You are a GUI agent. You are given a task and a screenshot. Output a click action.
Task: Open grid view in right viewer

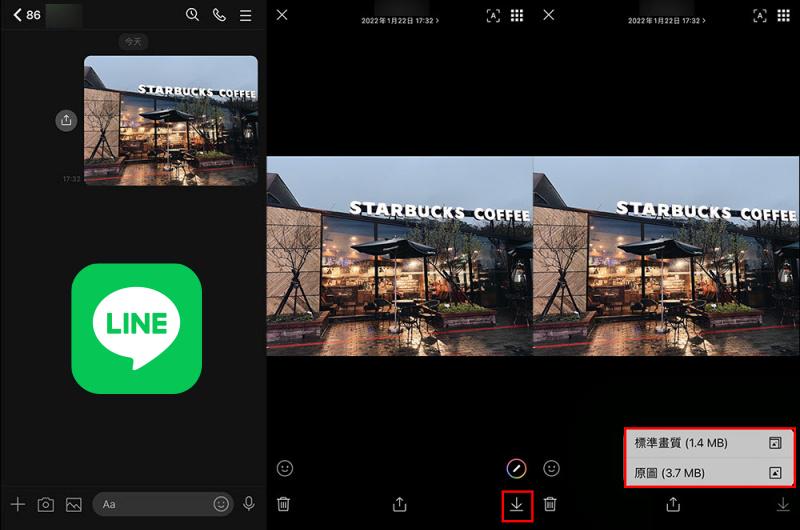pyautogui.click(x=784, y=15)
